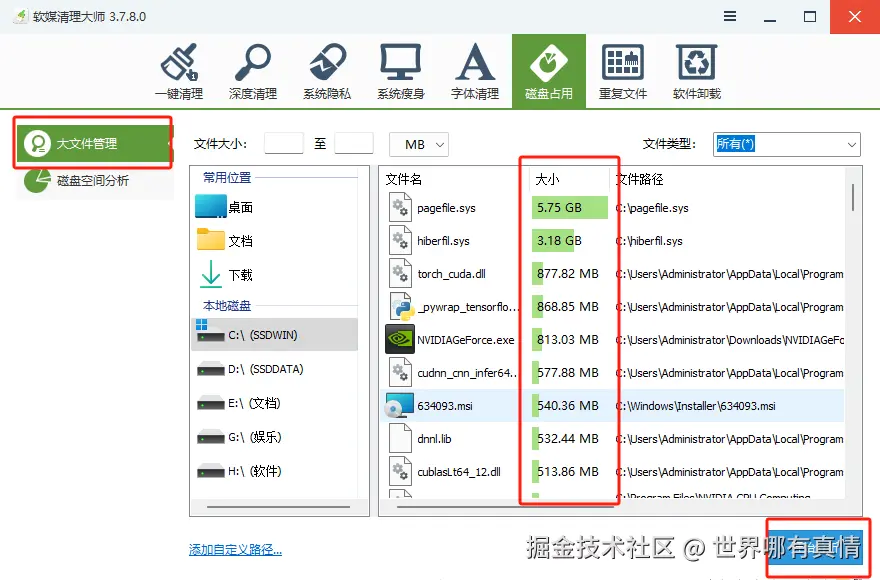Select the H:\ (软件) drive

(x=274, y=471)
